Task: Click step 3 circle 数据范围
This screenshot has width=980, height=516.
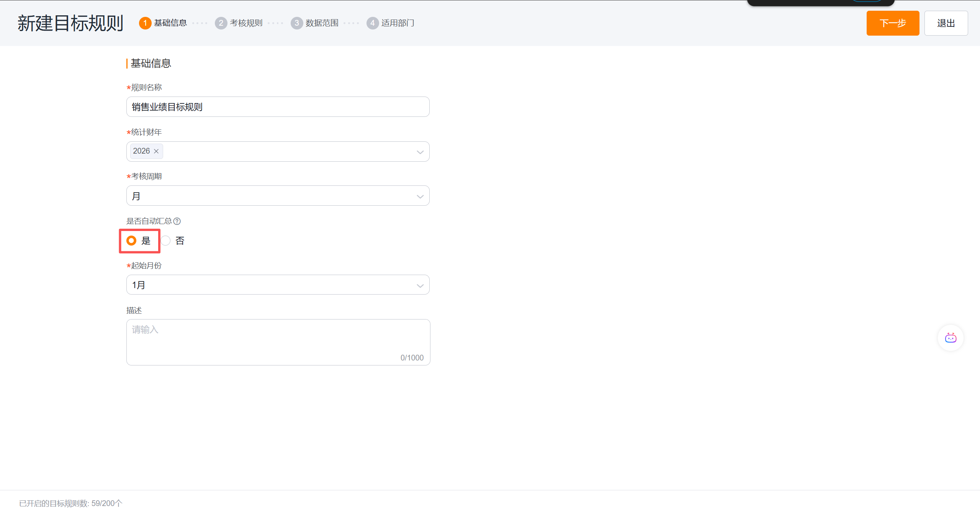Action: click(297, 23)
